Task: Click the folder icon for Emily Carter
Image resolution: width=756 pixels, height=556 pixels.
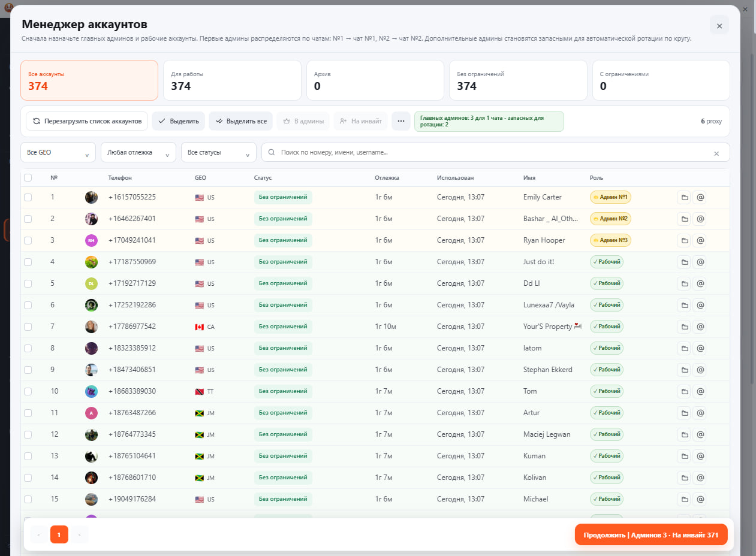Action: pyautogui.click(x=683, y=197)
